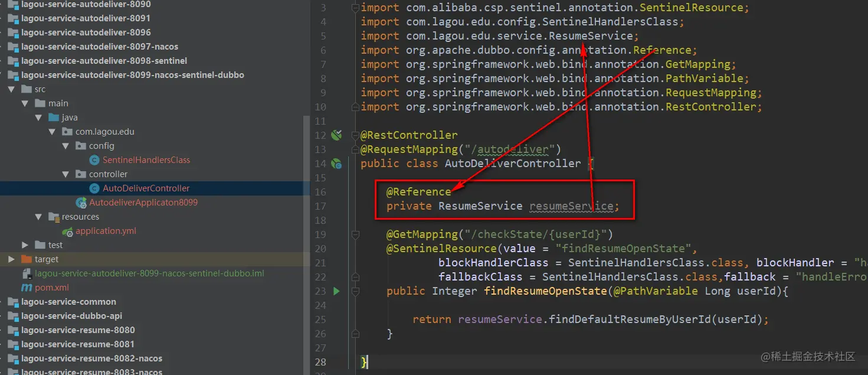868x375 pixels.
Task: Expand the test folder
Action: coord(25,245)
